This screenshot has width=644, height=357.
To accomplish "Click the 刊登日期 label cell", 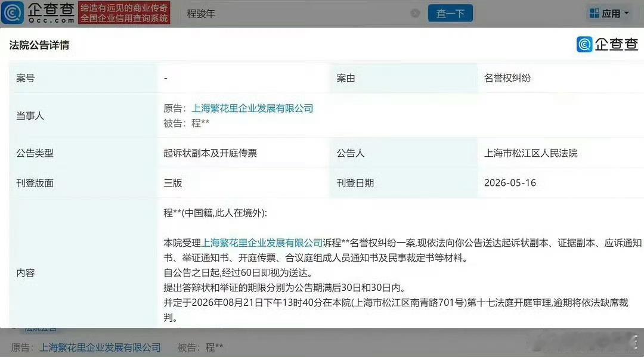I will click(403, 183).
